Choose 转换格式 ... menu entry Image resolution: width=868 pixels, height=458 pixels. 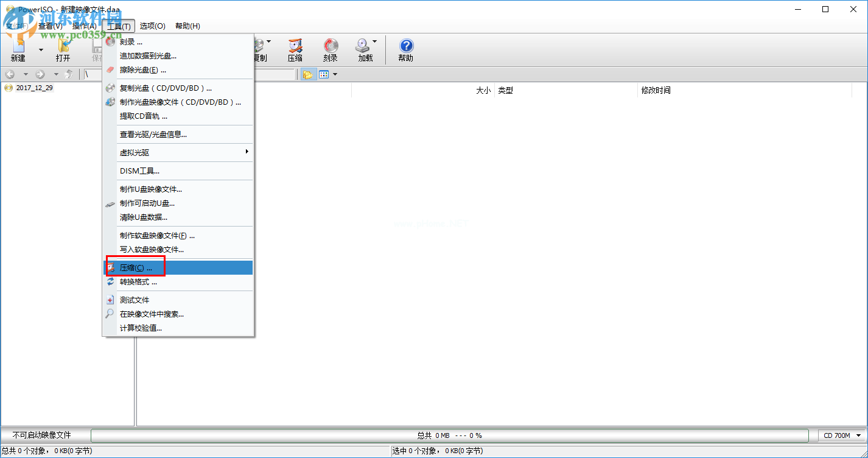[x=178, y=282]
